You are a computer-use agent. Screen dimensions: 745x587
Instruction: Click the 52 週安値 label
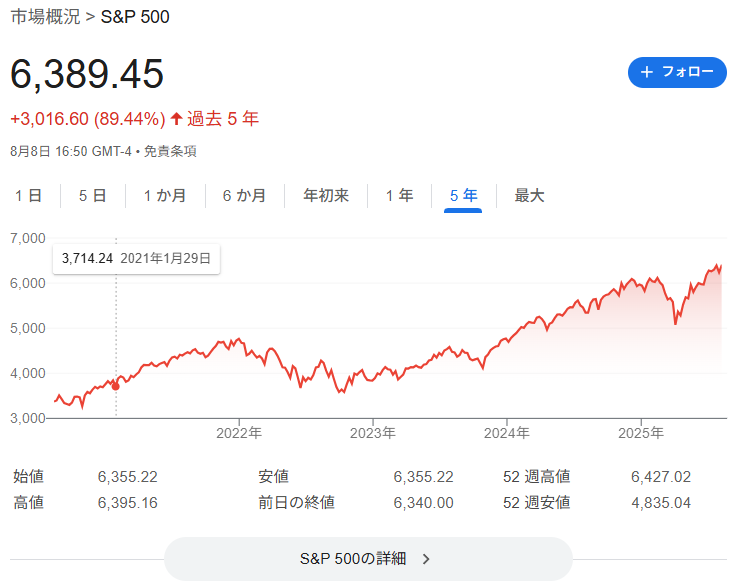[536, 502]
